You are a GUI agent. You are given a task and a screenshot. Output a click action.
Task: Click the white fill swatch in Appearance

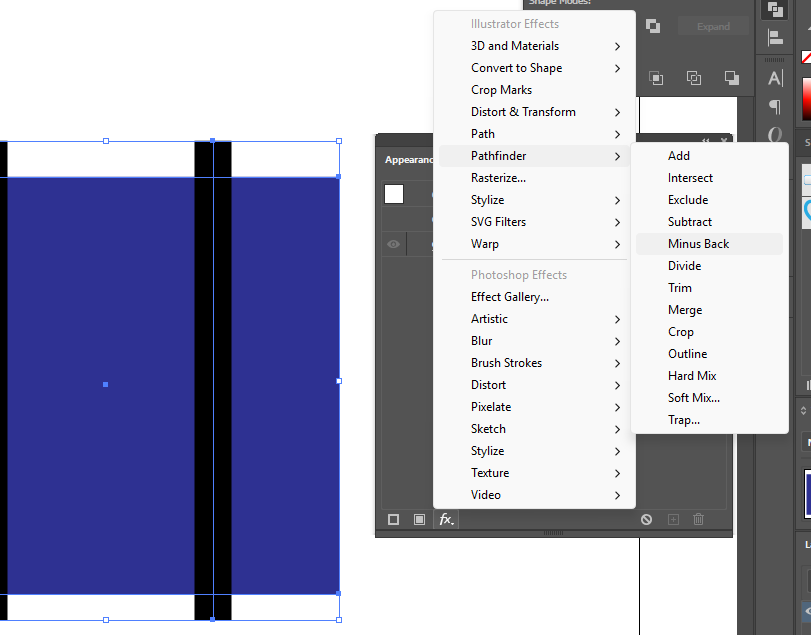394,194
